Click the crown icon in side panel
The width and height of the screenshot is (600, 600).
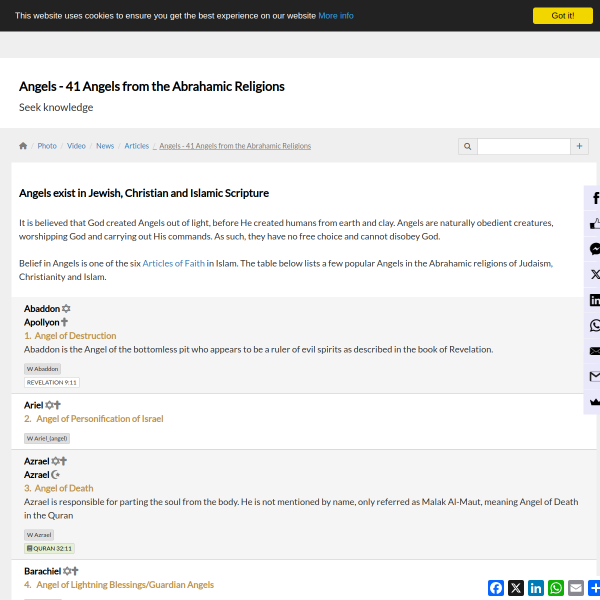point(594,402)
